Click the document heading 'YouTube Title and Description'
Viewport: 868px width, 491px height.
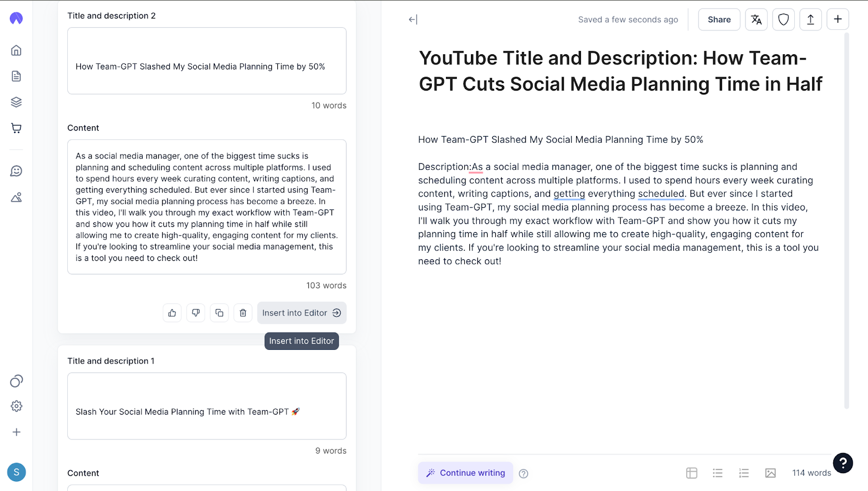pos(621,71)
